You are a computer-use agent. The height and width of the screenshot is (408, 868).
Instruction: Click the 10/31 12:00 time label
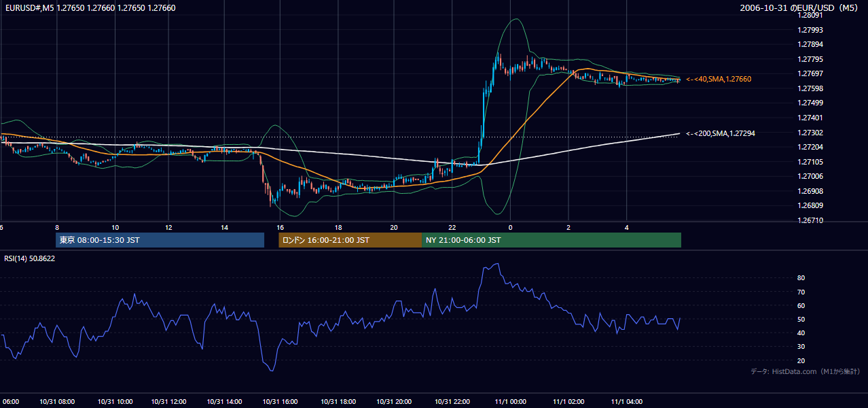pos(169,401)
